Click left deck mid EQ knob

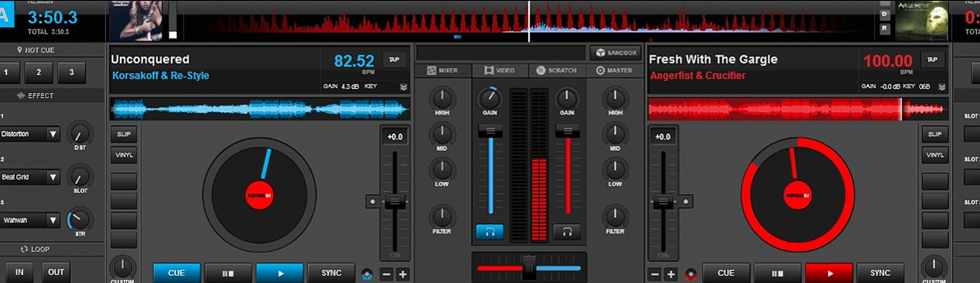pyautogui.click(x=442, y=134)
